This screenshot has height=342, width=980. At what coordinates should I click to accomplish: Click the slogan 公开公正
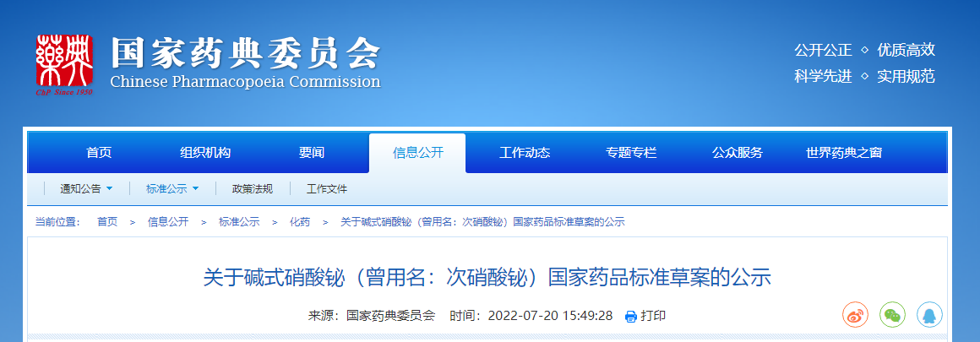click(823, 50)
